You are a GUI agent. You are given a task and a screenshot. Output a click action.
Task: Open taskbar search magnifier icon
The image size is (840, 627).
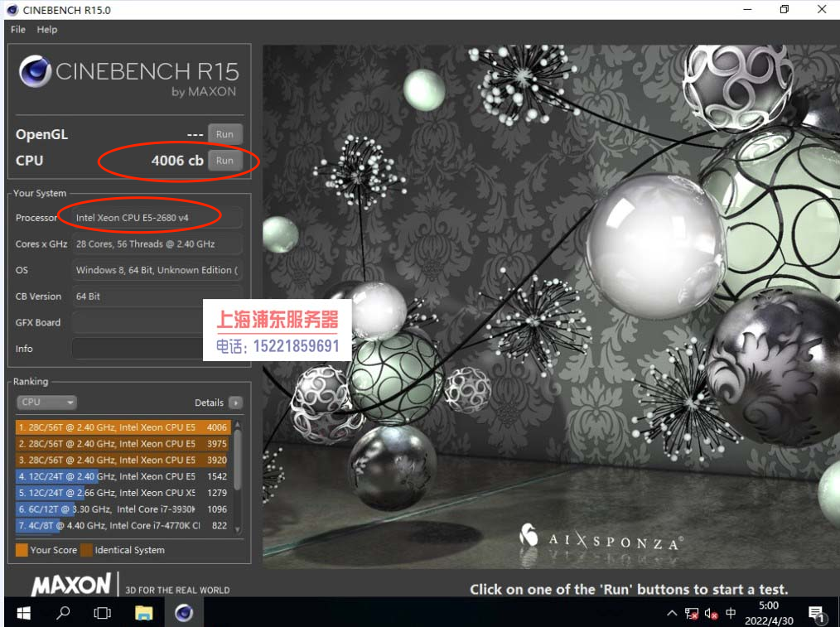tap(63, 613)
